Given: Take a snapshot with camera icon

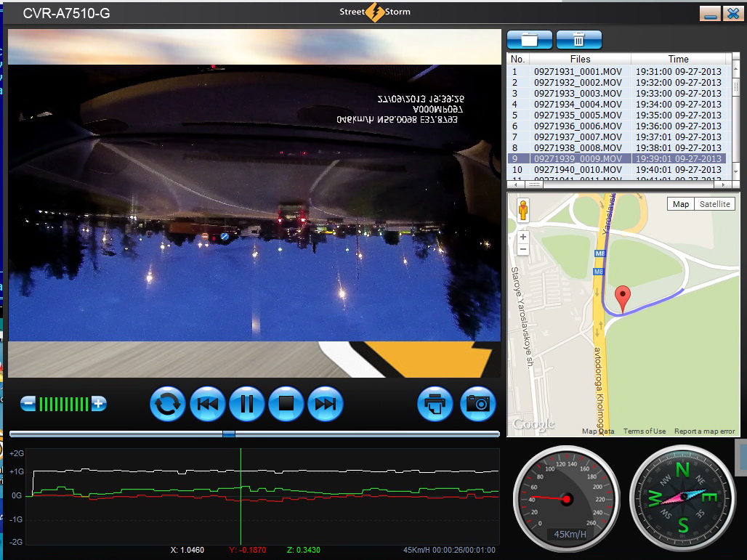Looking at the screenshot, I should pyautogui.click(x=477, y=404).
